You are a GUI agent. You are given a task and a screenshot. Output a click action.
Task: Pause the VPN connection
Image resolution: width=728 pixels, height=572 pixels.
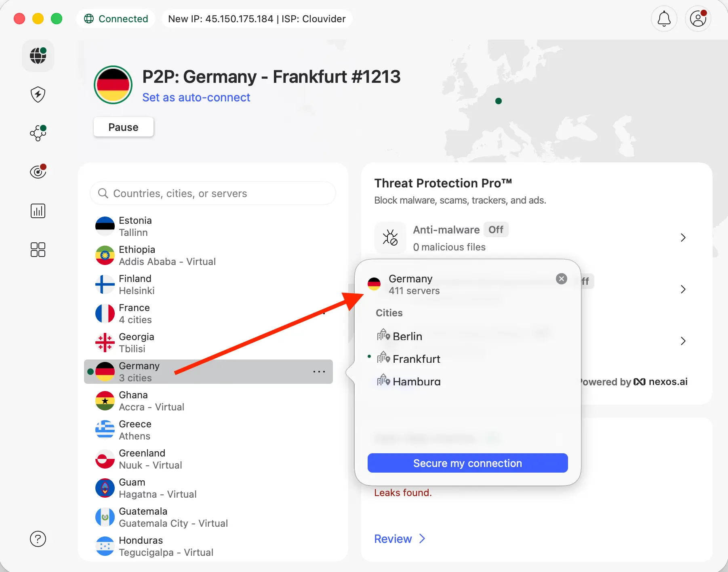point(123,127)
